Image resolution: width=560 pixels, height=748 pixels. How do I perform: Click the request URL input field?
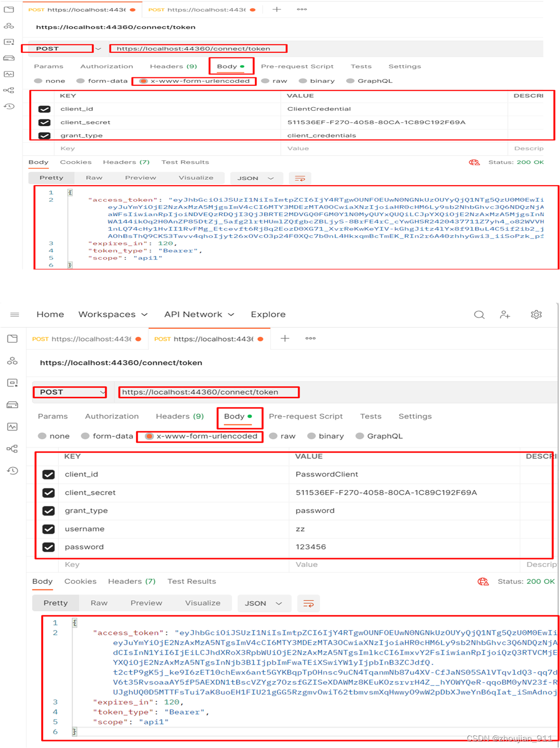[x=208, y=392]
